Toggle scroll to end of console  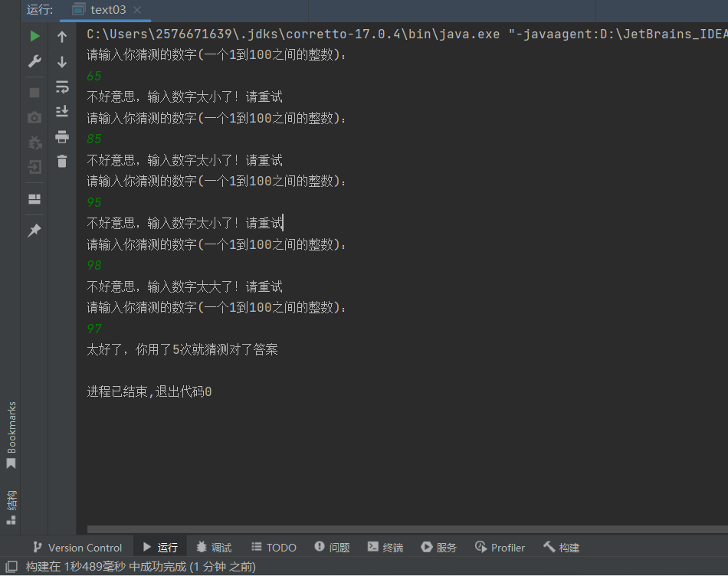[62, 111]
